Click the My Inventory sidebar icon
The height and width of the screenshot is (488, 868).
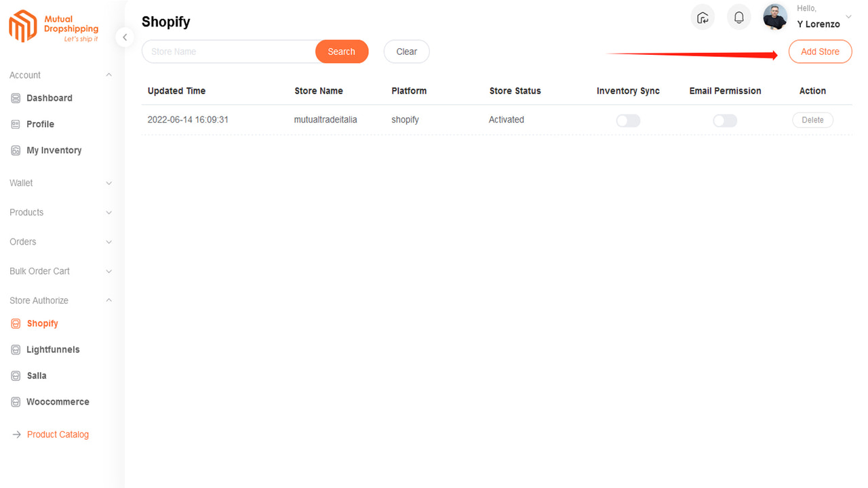coord(15,150)
